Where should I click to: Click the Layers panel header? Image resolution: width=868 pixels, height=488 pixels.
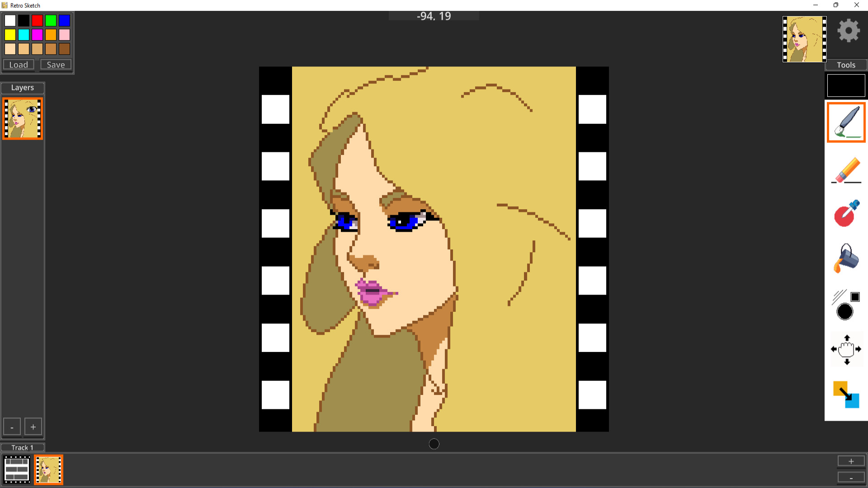click(23, 88)
